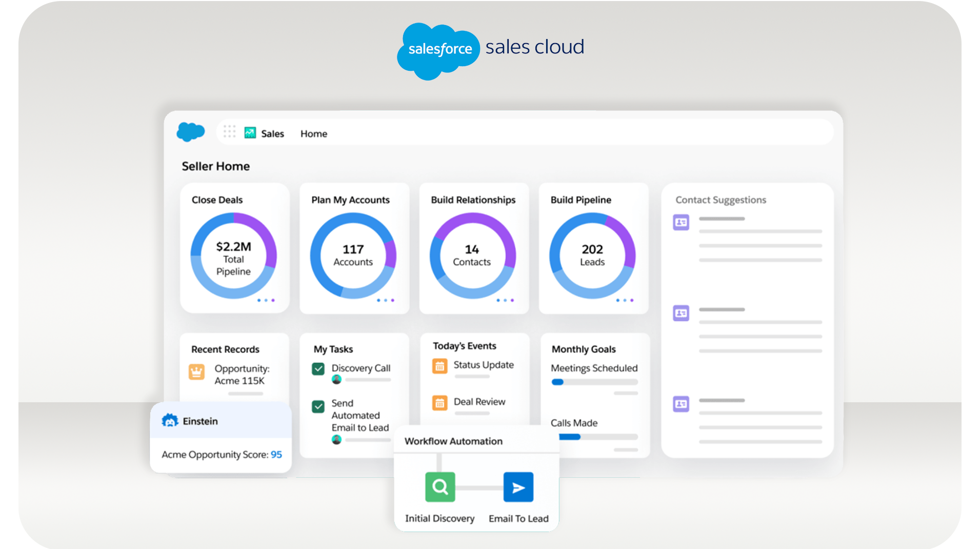Click the Build Relationships card title

[473, 200]
